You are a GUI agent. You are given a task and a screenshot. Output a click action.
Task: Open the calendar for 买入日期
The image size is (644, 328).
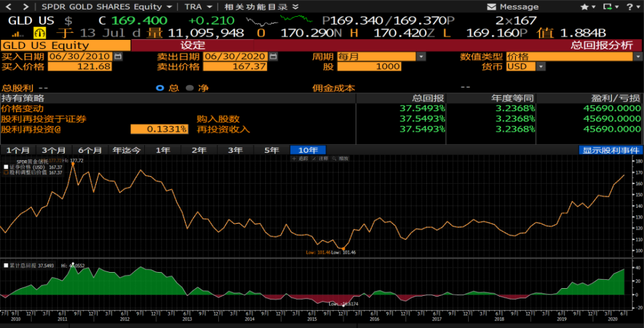point(117,57)
